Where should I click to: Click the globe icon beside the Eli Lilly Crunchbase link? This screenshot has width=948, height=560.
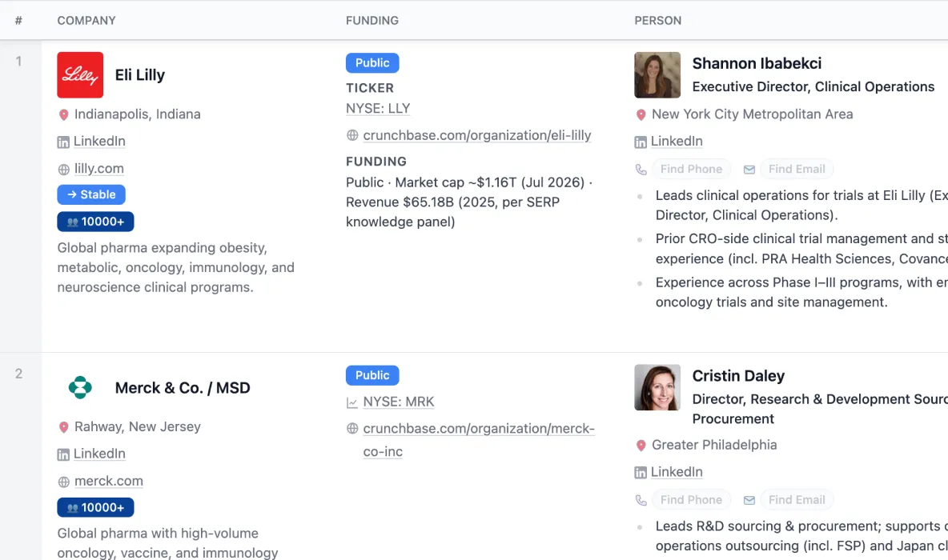pos(352,135)
